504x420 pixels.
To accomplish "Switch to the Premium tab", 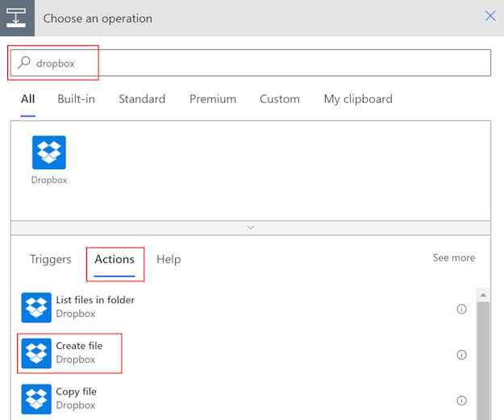I will 213,99.
